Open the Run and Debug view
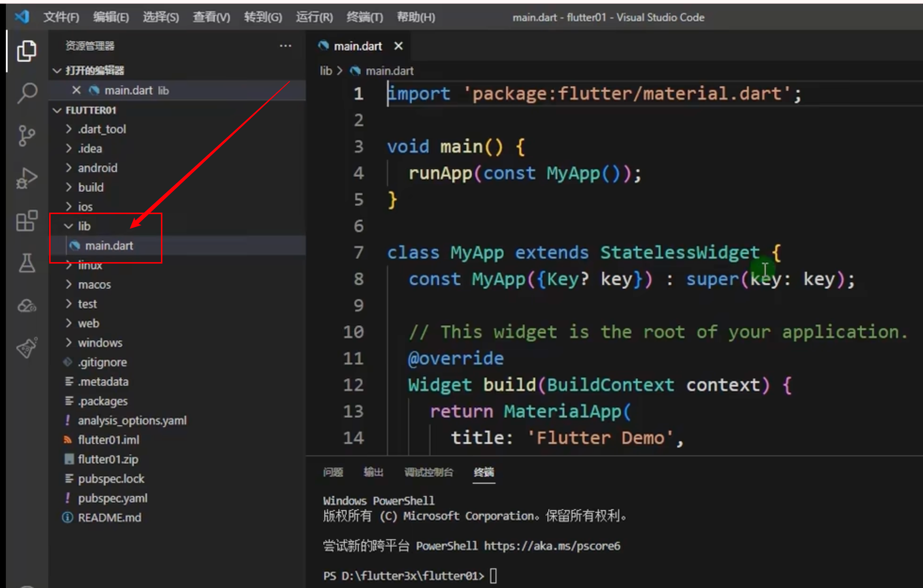923x588 pixels. (x=26, y=178)
